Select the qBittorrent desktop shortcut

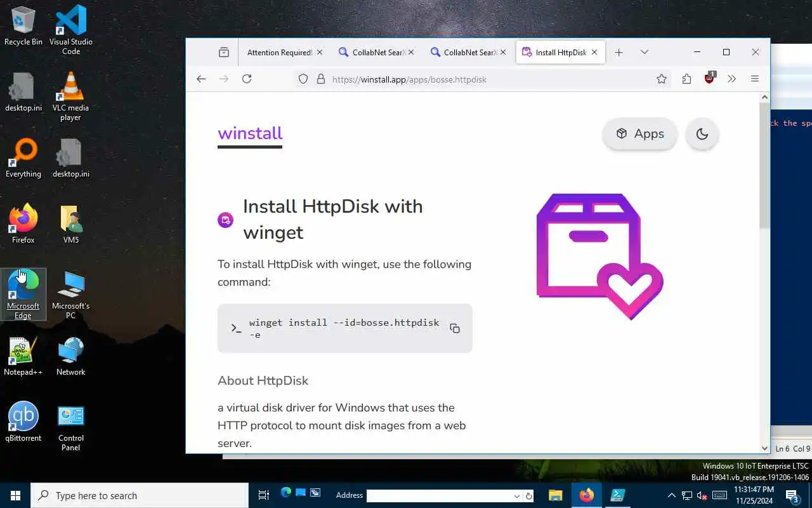click(23, 422)
